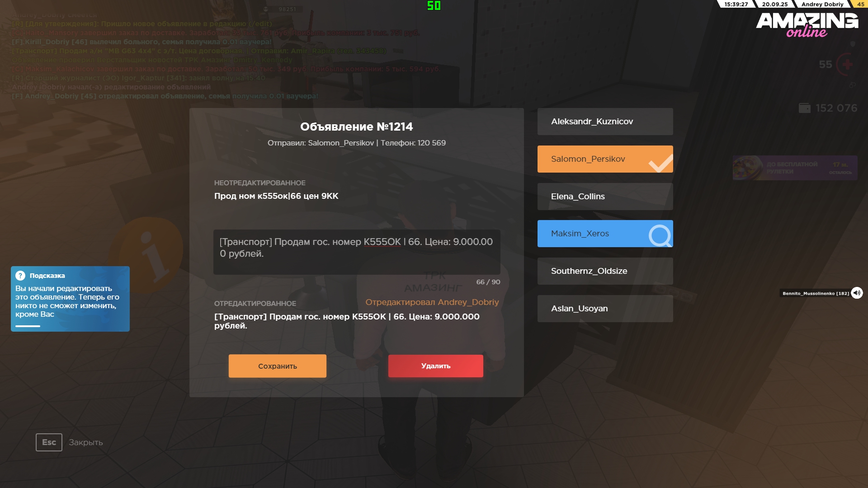Click the Закрыть label next to Esc
Screen dimensions: 868x488
[86, 442]
